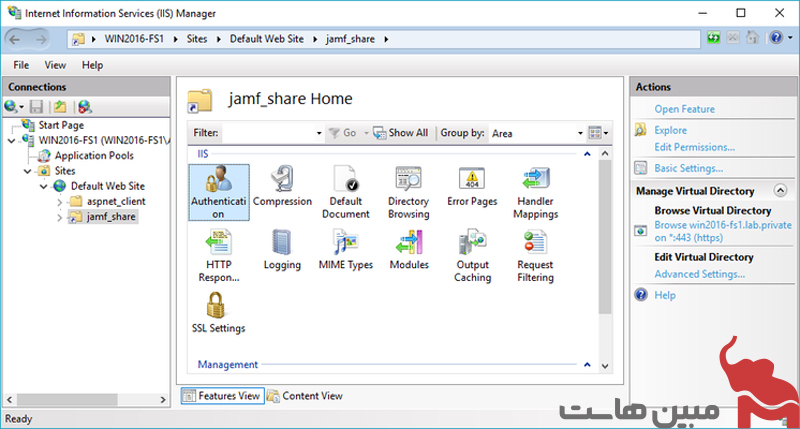The height and width of the screenshot is (429, 800).
Task: Open Advanced Settings link
Action: pos(699,274)
